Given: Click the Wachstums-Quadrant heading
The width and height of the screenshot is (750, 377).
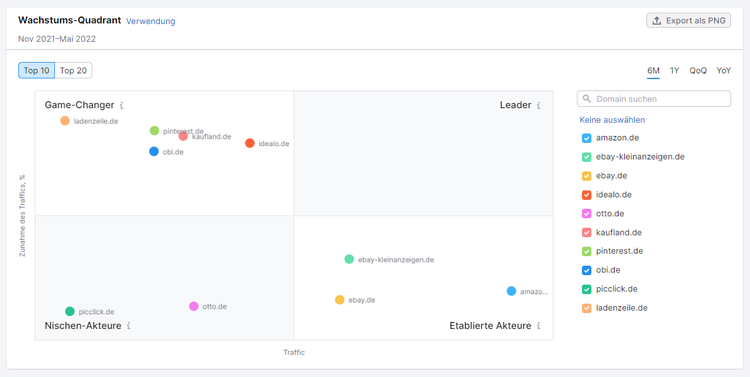Looking at the screenshot, I should pos(69,21).
